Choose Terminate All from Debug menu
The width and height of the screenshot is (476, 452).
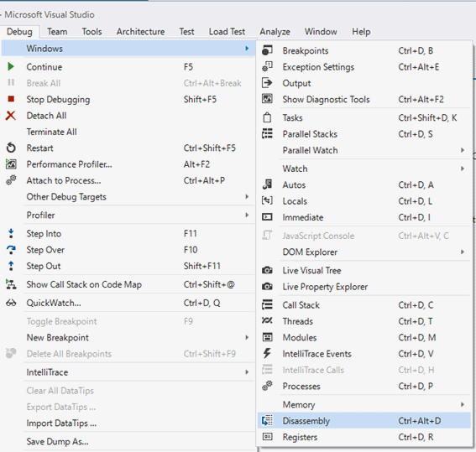pos(51,132)
